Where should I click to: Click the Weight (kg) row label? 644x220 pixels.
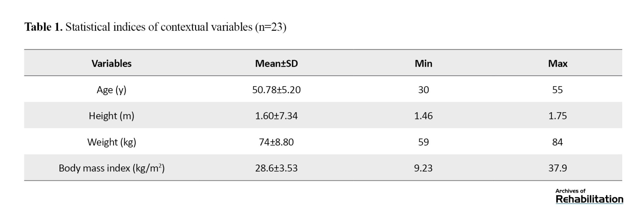coord(112,142)
